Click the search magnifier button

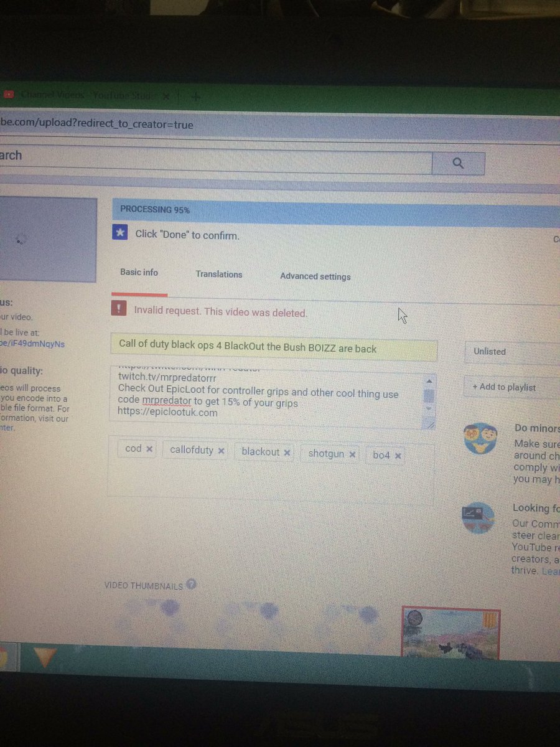458,164
